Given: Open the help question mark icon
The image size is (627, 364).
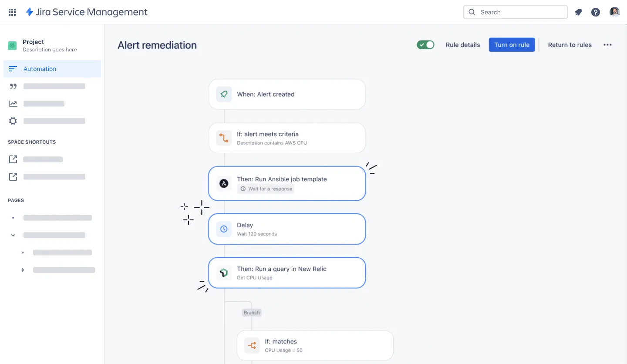Looking at the screenshot, I should (x=596, y=12).
